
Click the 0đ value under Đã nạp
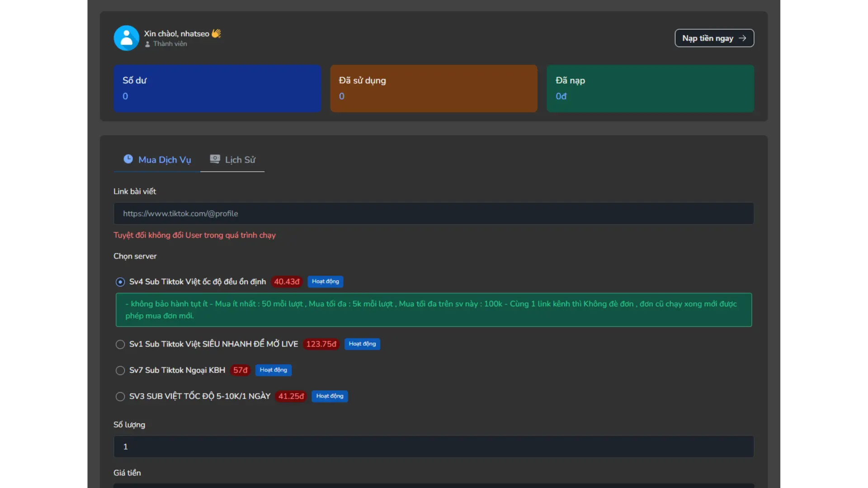[561, 96]
